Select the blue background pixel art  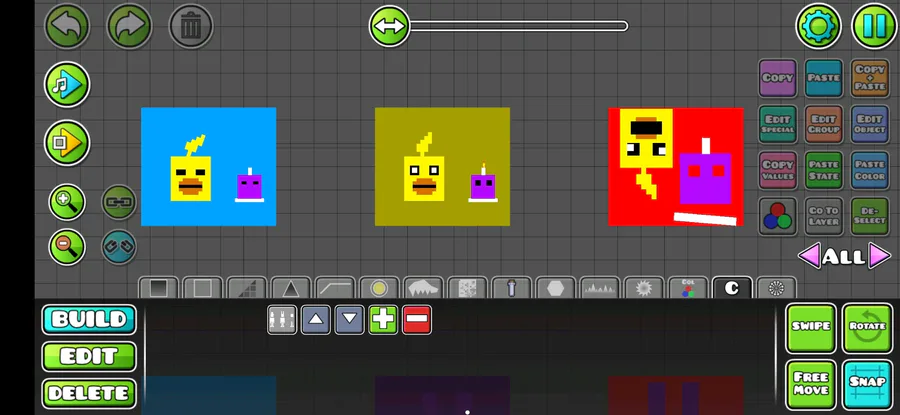pos(208,166)
